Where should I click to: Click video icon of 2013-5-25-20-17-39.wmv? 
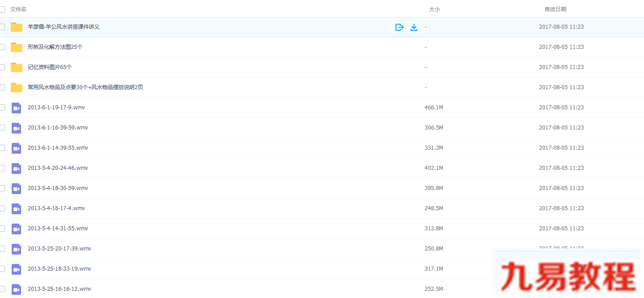pyautogui.click(x=17, y=249)
